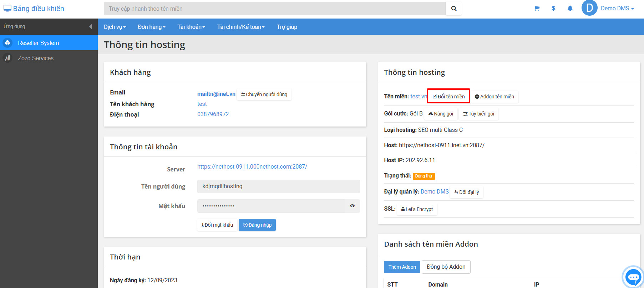Click the Thêm Addon button
Image resolution: width=644 pixels, height=288 pixels.
point(402,267)
